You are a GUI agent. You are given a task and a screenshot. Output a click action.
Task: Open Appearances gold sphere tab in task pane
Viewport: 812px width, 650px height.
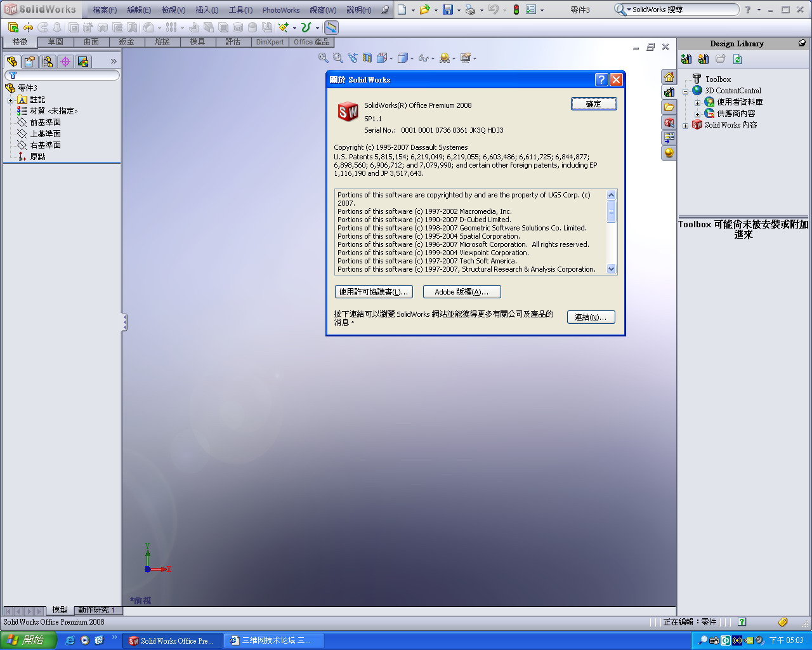click(x=669, y=153)
